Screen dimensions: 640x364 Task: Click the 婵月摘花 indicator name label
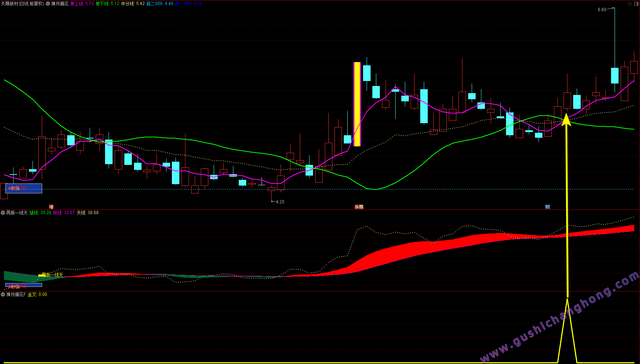(x=60, y=4)
